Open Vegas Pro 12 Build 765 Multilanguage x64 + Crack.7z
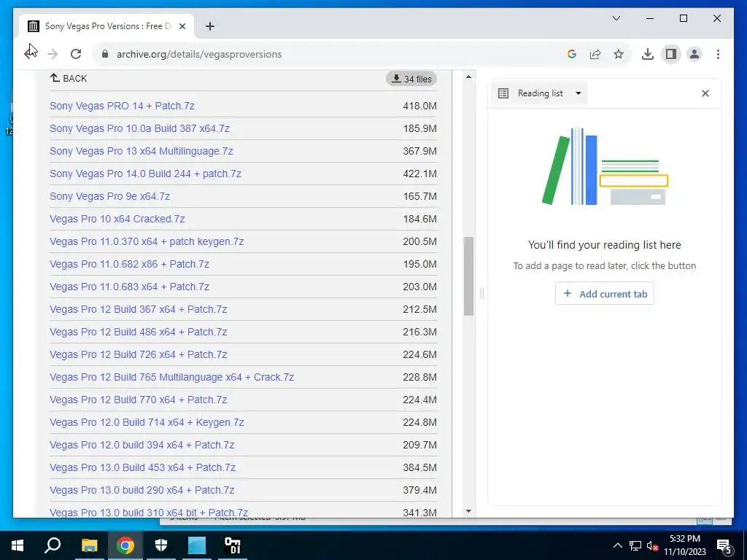Screen dimensions: 747x560 pos(171,377)
